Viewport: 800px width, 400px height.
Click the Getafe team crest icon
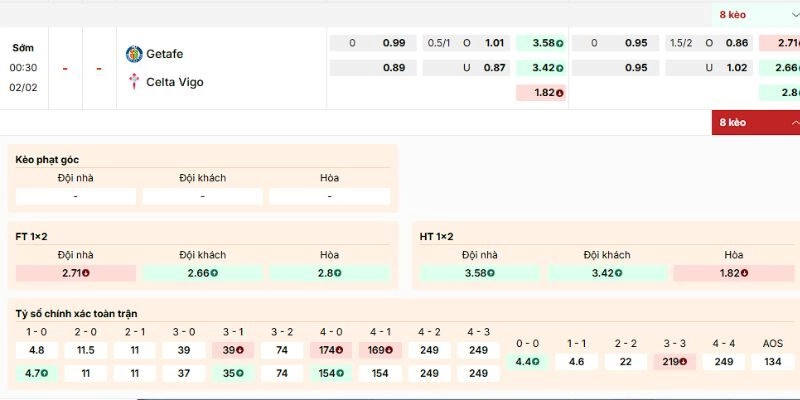(134, 54)
